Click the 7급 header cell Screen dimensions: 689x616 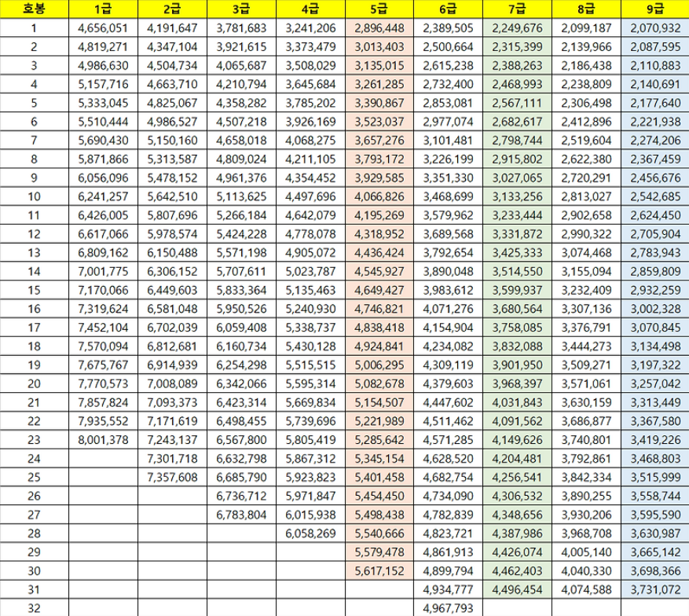tap(516, 9)
